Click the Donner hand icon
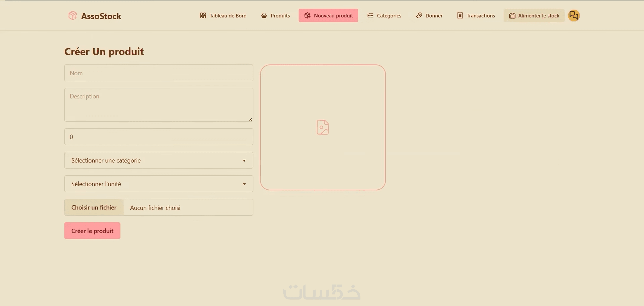This screenshot has width=644, height=306. [419, 16]
